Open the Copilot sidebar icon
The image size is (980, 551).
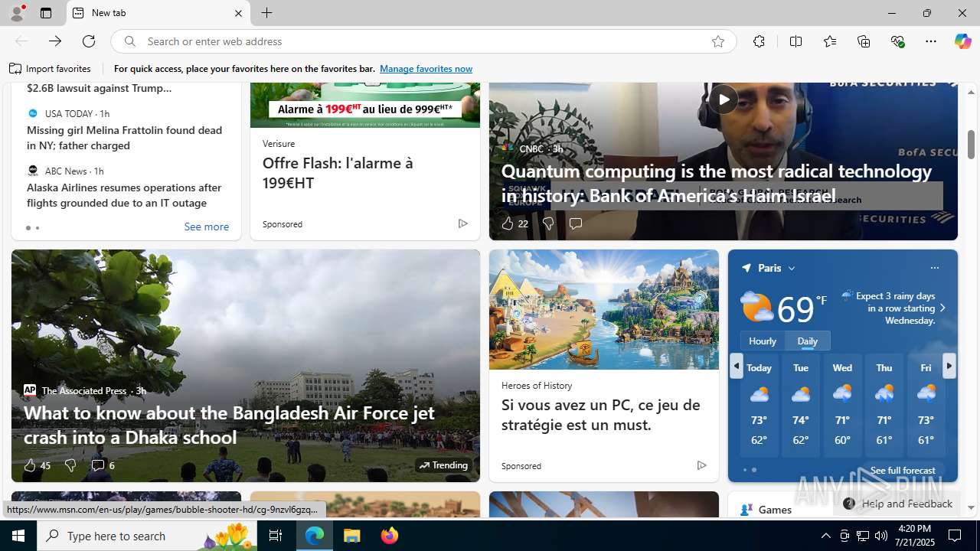pos(962,41)
